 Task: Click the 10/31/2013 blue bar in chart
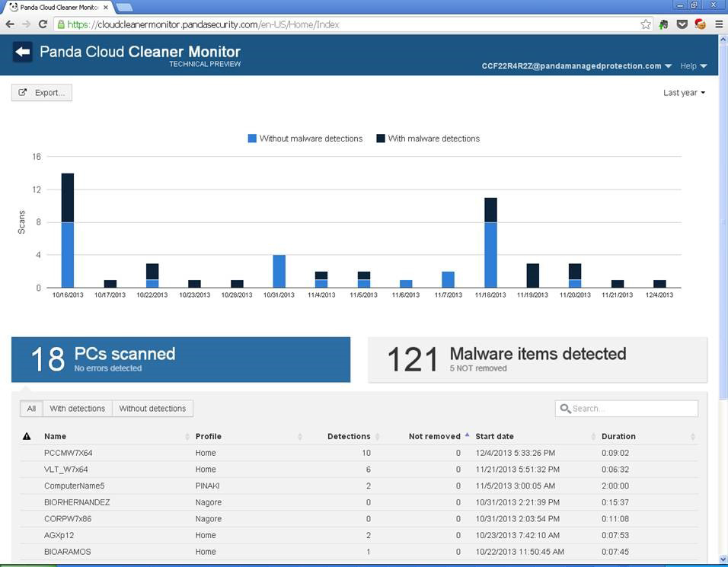point(279,272)
